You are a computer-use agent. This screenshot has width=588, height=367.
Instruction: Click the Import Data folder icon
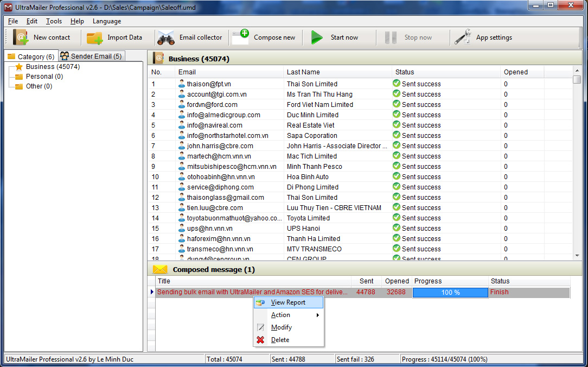coord(95,37)
